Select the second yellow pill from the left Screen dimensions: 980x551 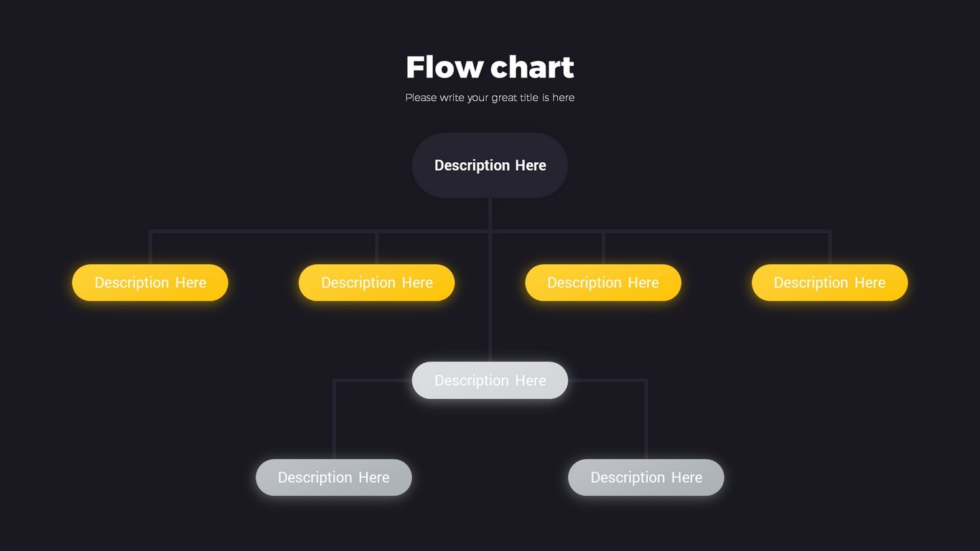[x=376, y=283]
